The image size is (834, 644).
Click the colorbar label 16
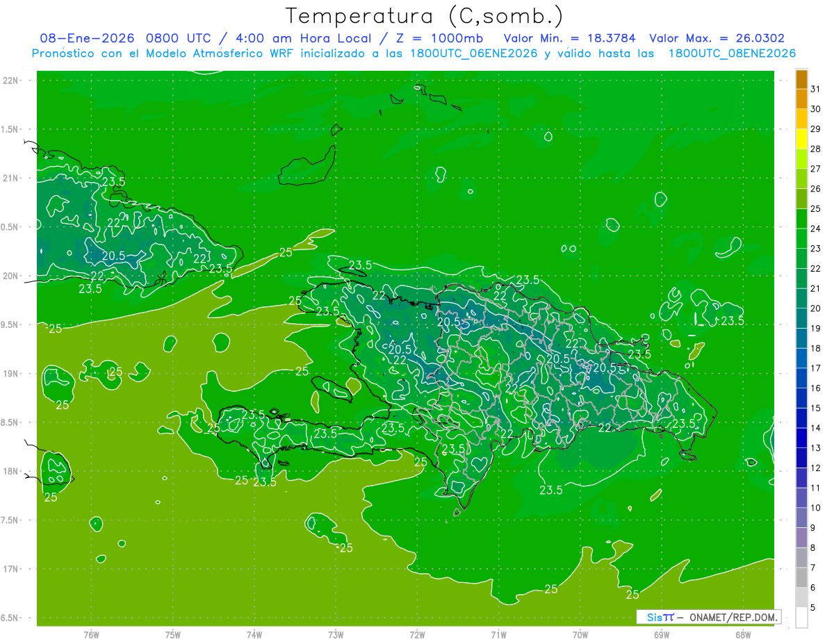[x=816, y=388]
